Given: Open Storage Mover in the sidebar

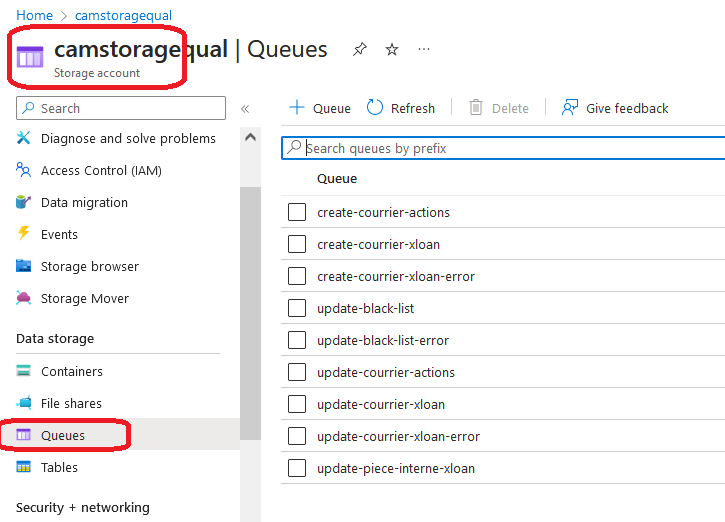Looking at the screenshot, I should [x=84, y=299].
